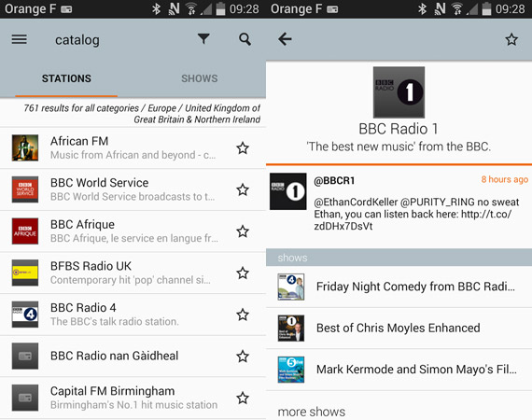Tap the @BBCR1 Twitter handle
This screenshot has height=420, width=532.
334,181
